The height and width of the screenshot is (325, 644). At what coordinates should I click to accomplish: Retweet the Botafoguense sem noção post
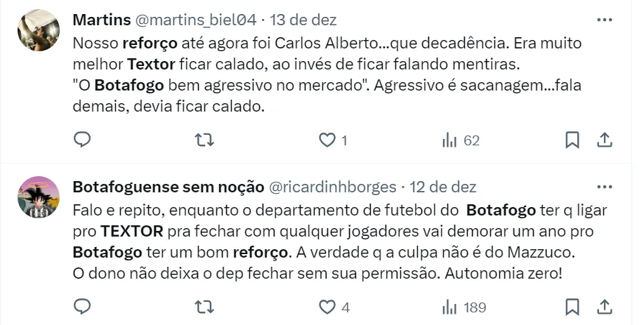204,307
